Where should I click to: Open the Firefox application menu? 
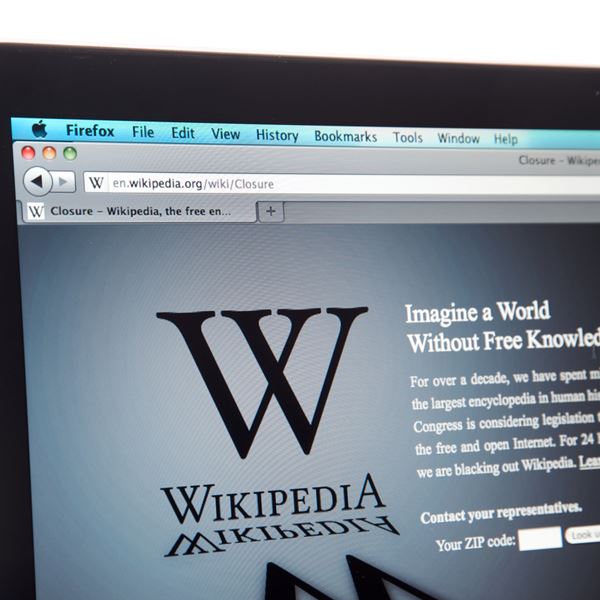pyautogui.click(x=90, y=131)
